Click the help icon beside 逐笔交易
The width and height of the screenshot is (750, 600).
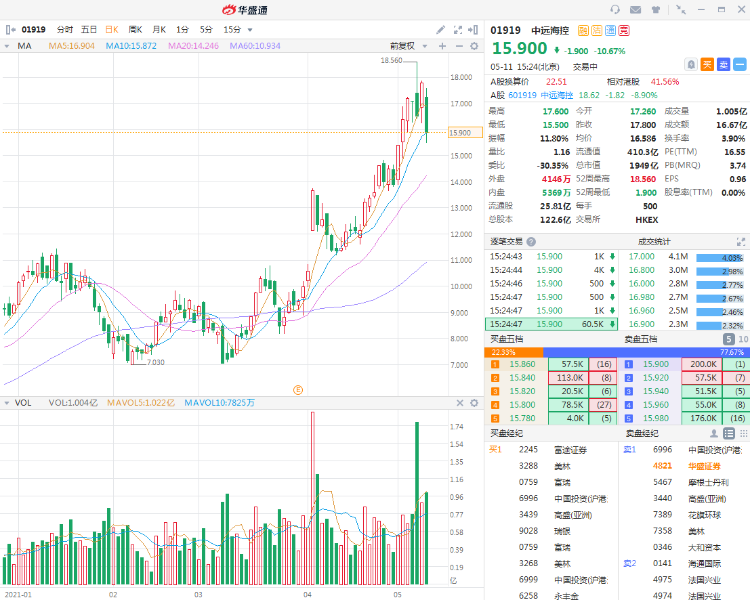[x=531, y=241]
